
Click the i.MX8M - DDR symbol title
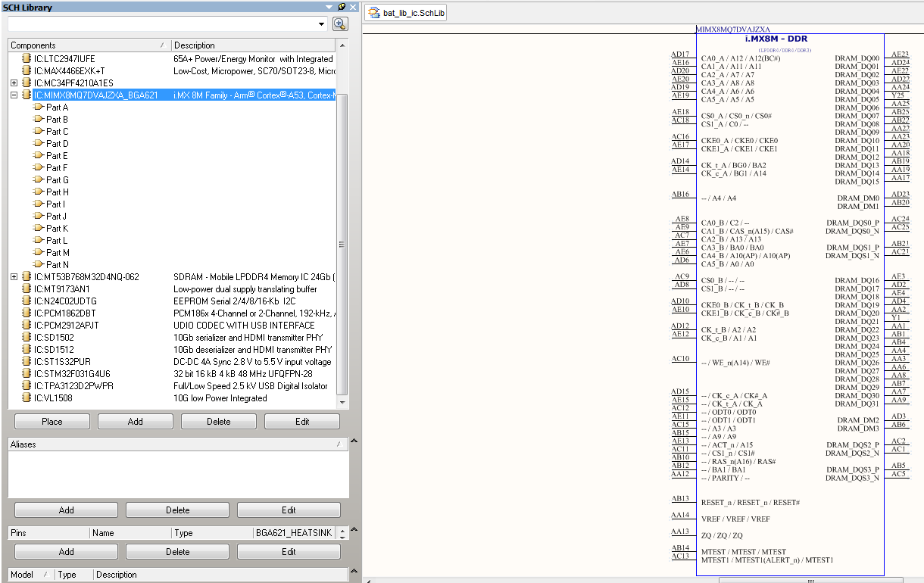(776, 39)
